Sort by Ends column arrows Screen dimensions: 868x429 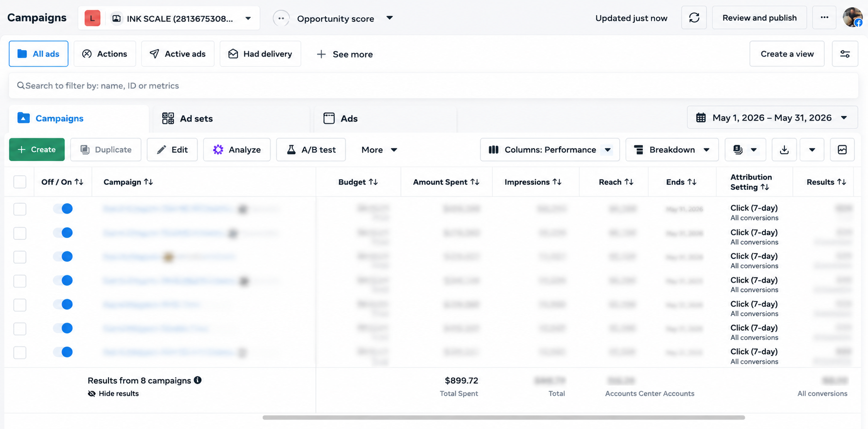click(x=692, y=182)
